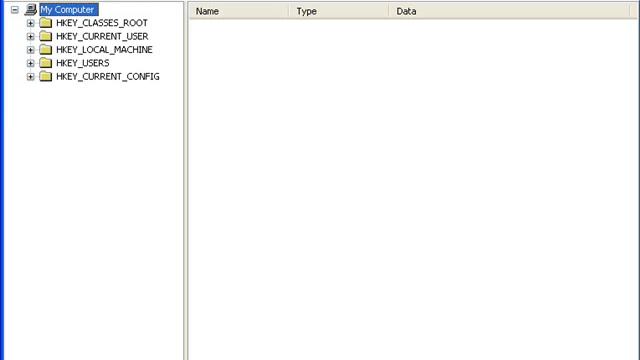Select the HKEY_CURRENT_USER label

pyautogui.click(x=102, y=36)
